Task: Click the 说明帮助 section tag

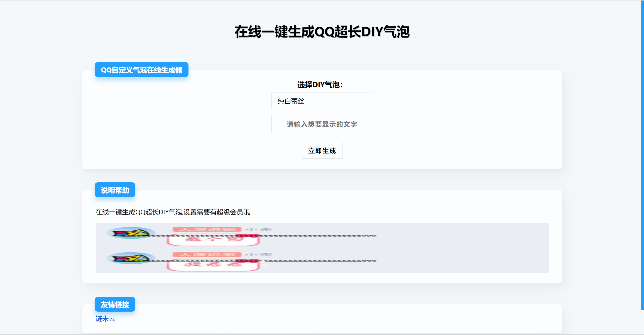Action: coord(115,190)
